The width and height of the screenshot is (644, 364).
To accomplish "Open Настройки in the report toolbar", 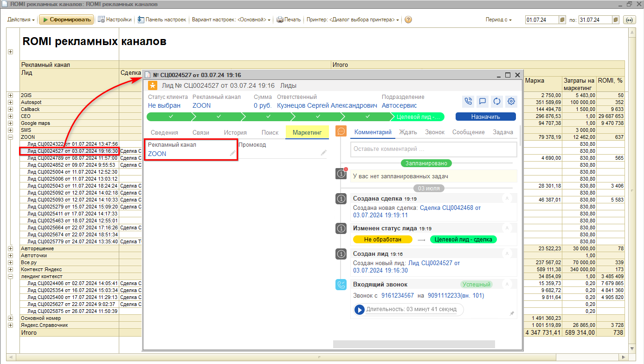I will [115, 20].
